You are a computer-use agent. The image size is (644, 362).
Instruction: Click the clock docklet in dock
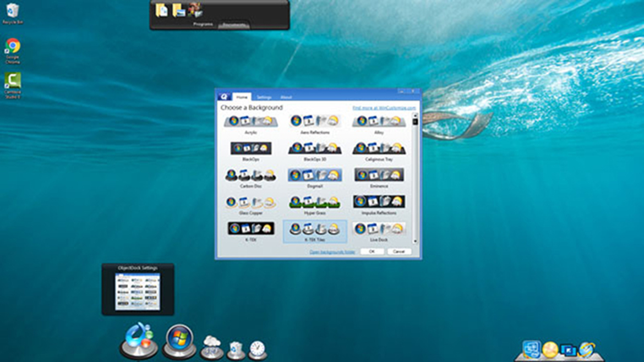point(258,350)
